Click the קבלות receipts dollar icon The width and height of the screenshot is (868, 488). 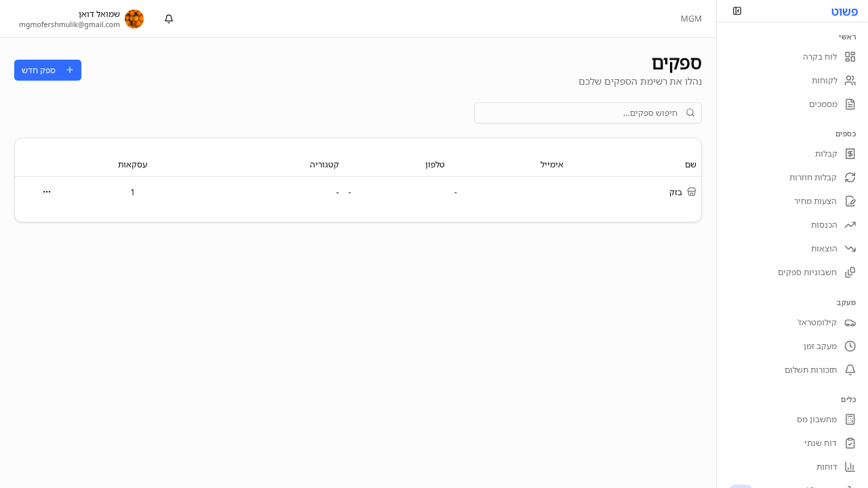(x=850, y=154)
